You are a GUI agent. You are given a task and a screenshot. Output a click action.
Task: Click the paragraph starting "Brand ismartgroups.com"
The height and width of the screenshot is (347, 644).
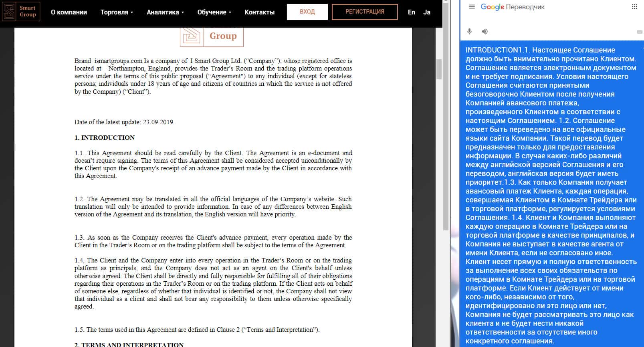[213, 76]
